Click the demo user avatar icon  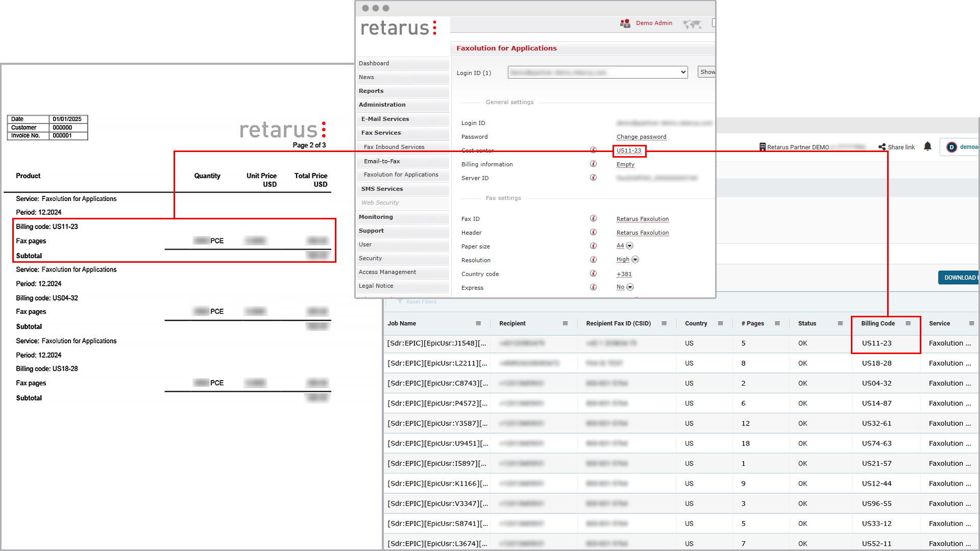pos(951,147)
